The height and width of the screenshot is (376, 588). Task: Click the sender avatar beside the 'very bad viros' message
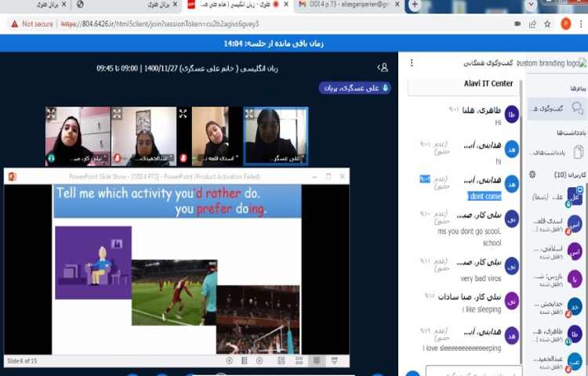[x=511, y=266]
